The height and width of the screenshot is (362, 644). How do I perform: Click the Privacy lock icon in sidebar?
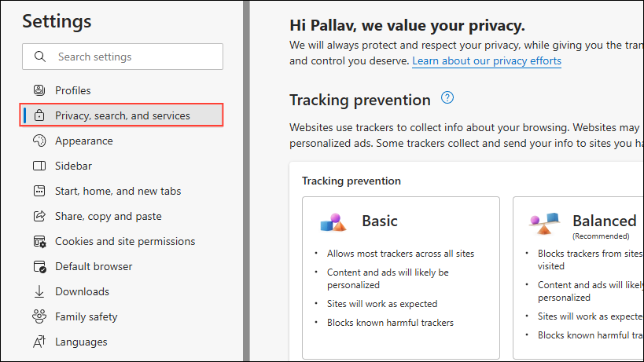[39, 115]
